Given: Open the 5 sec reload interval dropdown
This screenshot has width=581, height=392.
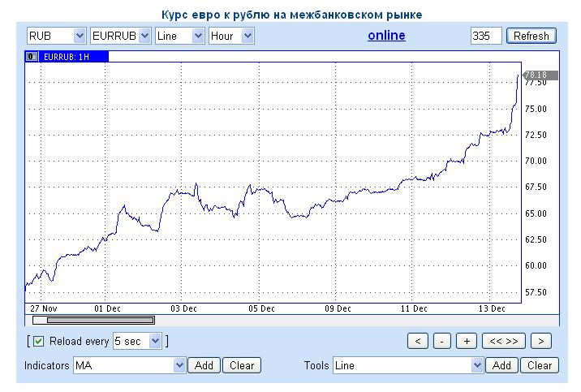Looking at the screenshot, I should click(x=137, y=341).
